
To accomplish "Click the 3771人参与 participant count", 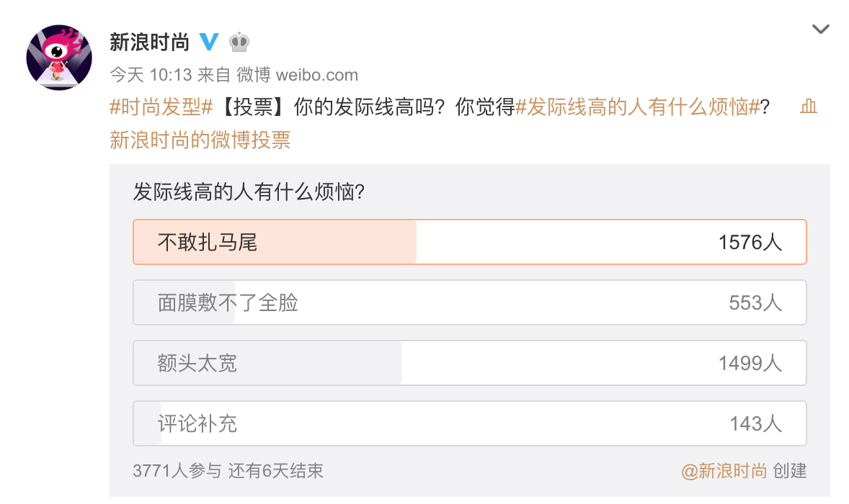I will click(x=177, y=471).
